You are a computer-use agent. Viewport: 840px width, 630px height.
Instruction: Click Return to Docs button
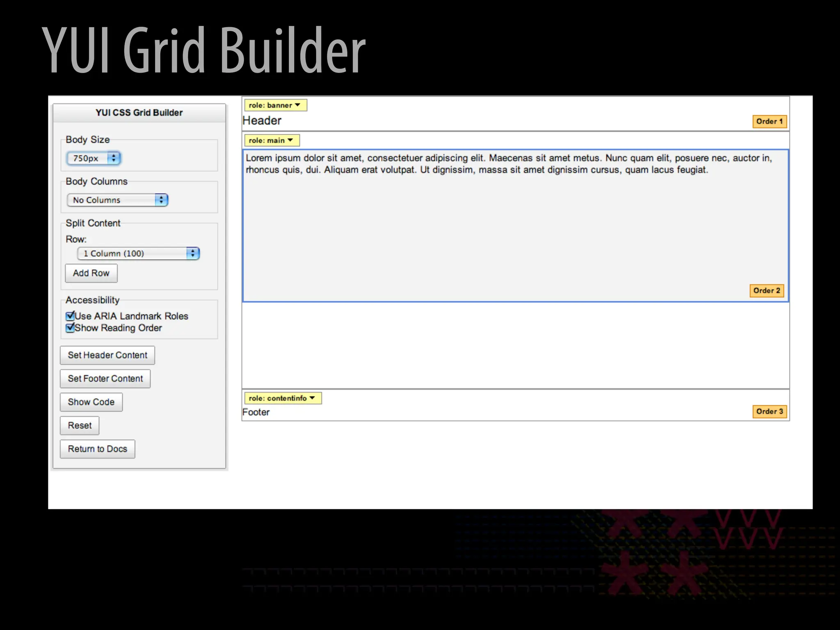pos(98,449)
